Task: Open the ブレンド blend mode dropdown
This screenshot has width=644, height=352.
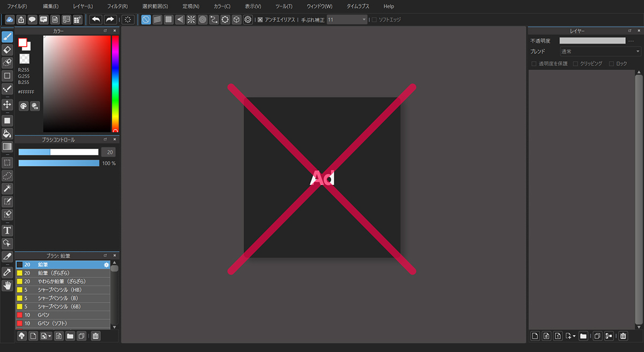Action: [599, 51]
